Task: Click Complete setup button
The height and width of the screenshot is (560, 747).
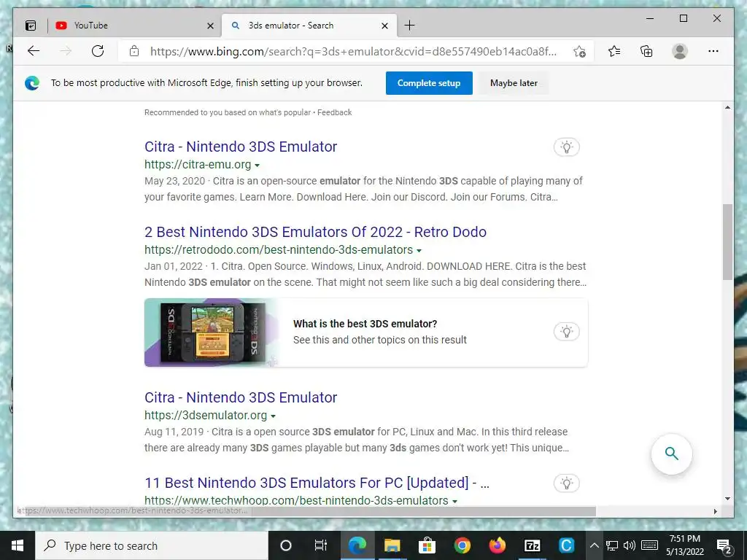Action: pyautogui.click(x=429, y=83)
